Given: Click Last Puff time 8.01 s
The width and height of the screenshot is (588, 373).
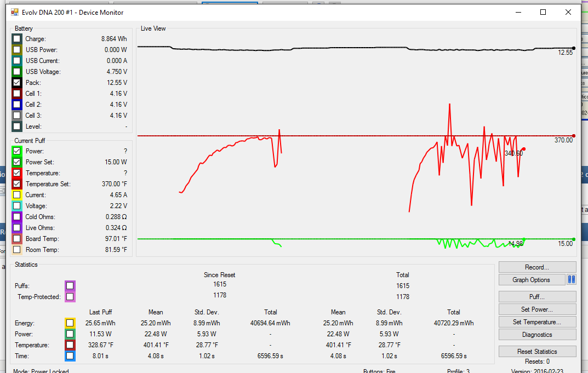Looking at the screenshot, I should 100,356.
